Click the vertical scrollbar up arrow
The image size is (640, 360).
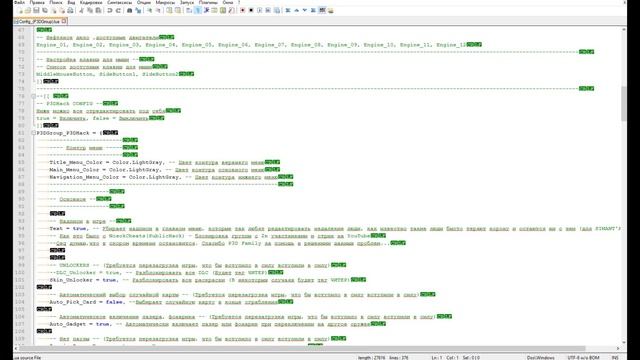point(624,29)
